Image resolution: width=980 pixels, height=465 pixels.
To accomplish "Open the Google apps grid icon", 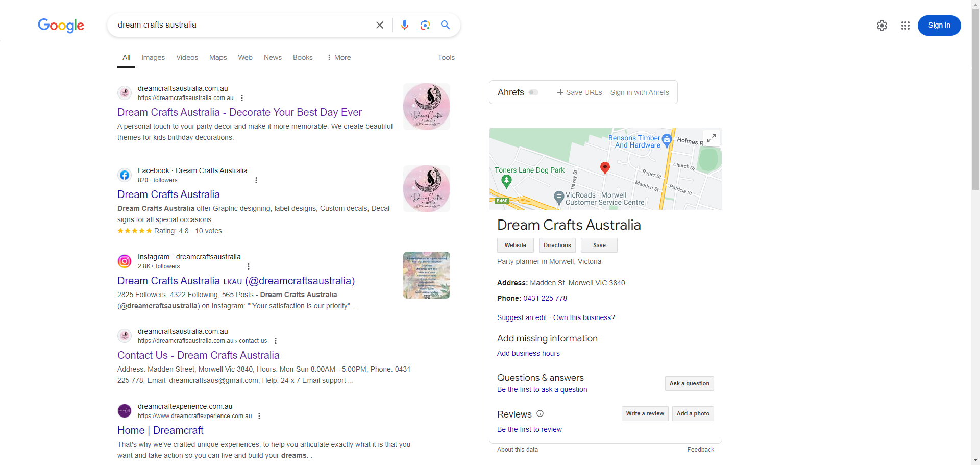I will [905, 26].
